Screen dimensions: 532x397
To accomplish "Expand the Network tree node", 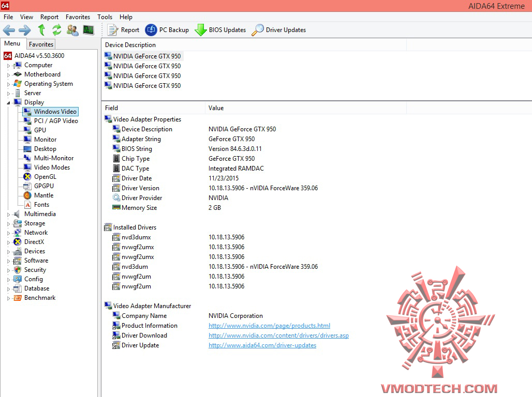I will point(8,233).
